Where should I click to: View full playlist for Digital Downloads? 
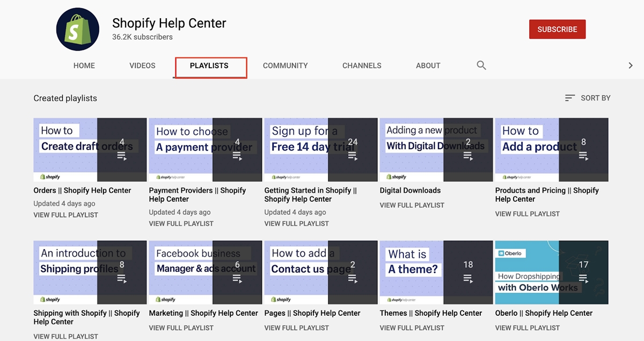pos(412,205)
